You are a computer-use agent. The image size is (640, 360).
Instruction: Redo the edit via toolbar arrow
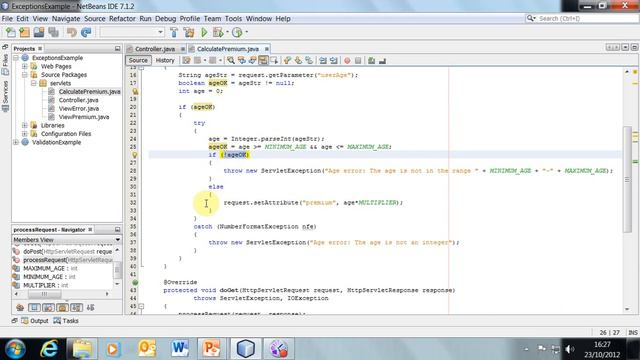click(x=86, y=32)
